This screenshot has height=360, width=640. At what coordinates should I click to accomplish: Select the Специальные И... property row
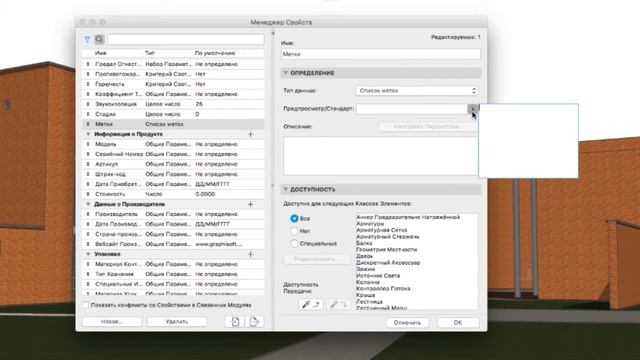tap(173, 284)
